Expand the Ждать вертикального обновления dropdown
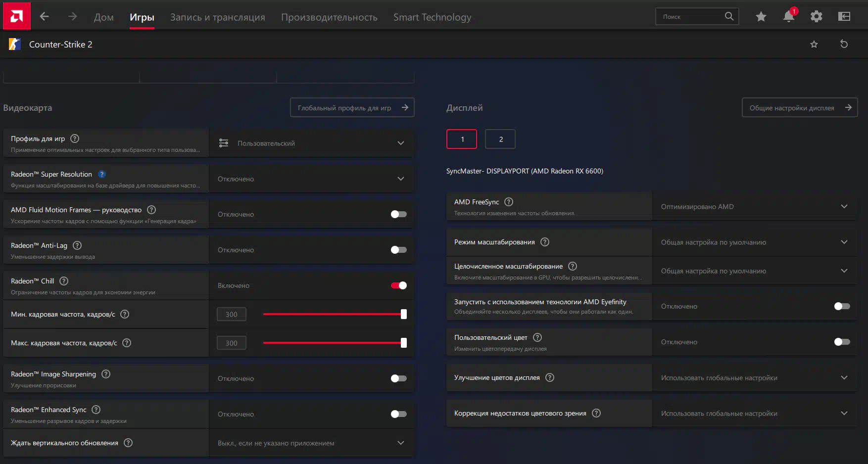The image size is (868, 464). (x=400, y=443)
